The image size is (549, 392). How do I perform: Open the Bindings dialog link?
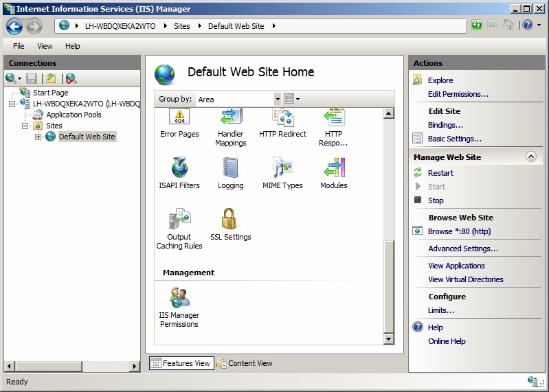point(445,125)
